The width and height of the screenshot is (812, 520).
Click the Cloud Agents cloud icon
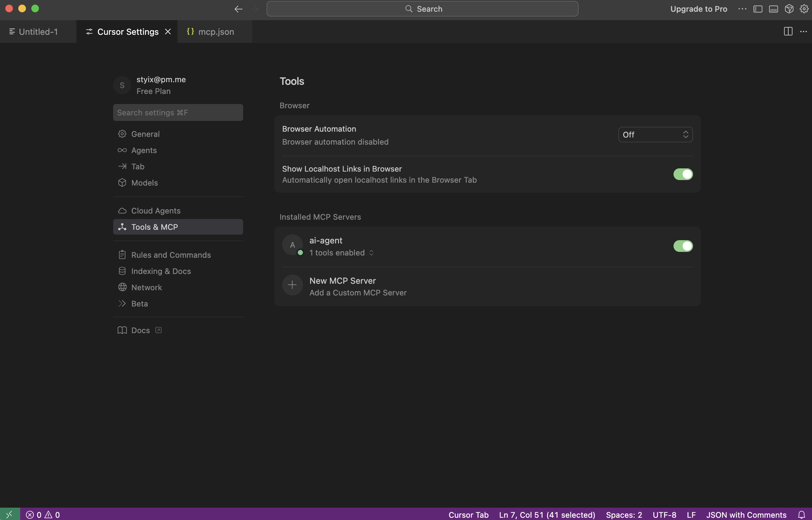point(122,211)
